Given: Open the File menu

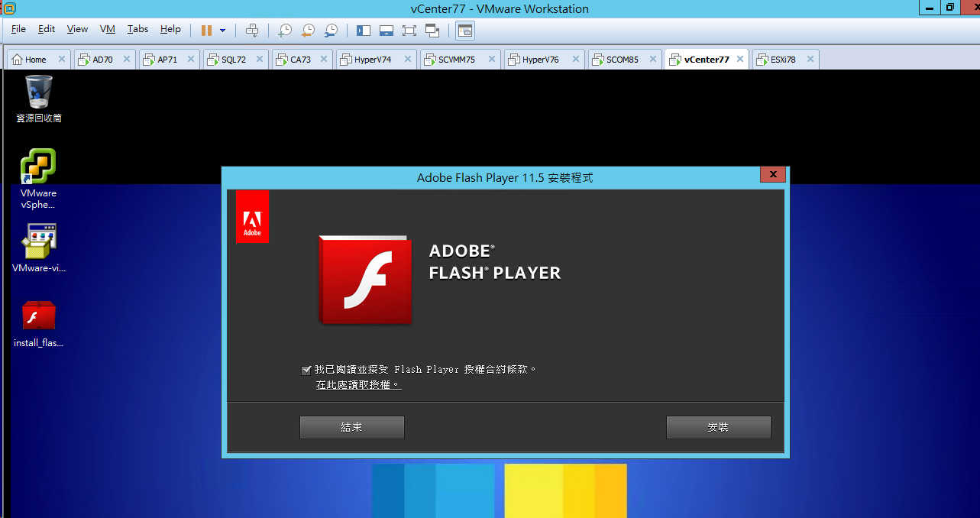Looking at the screenshot, I should click(x=18, y=29).
